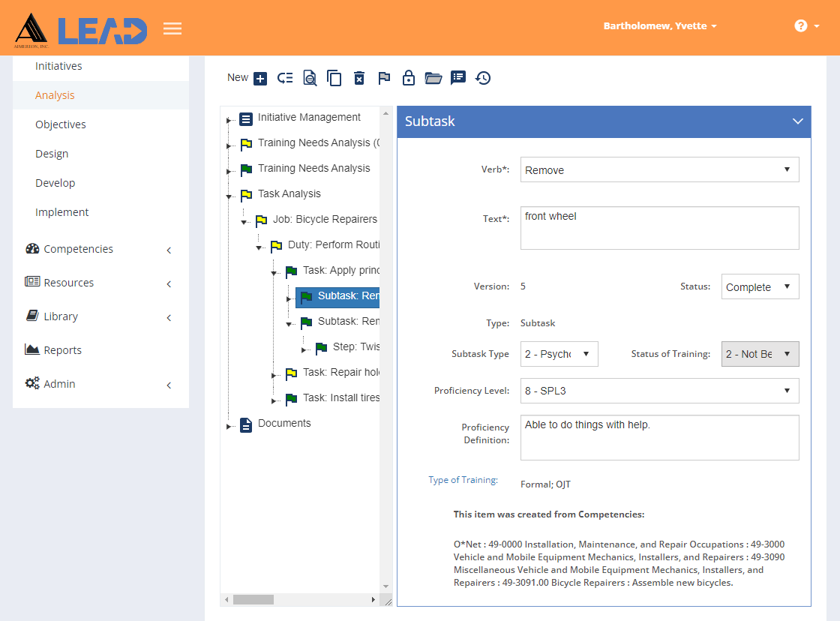Click the Library book icon
840x621 pixels.
(x=32, y=316)
